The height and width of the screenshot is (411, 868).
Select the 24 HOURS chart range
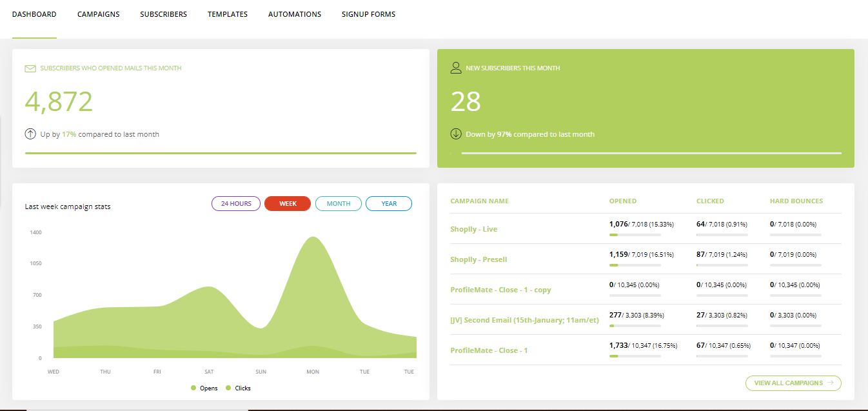(x=236, y=203)
